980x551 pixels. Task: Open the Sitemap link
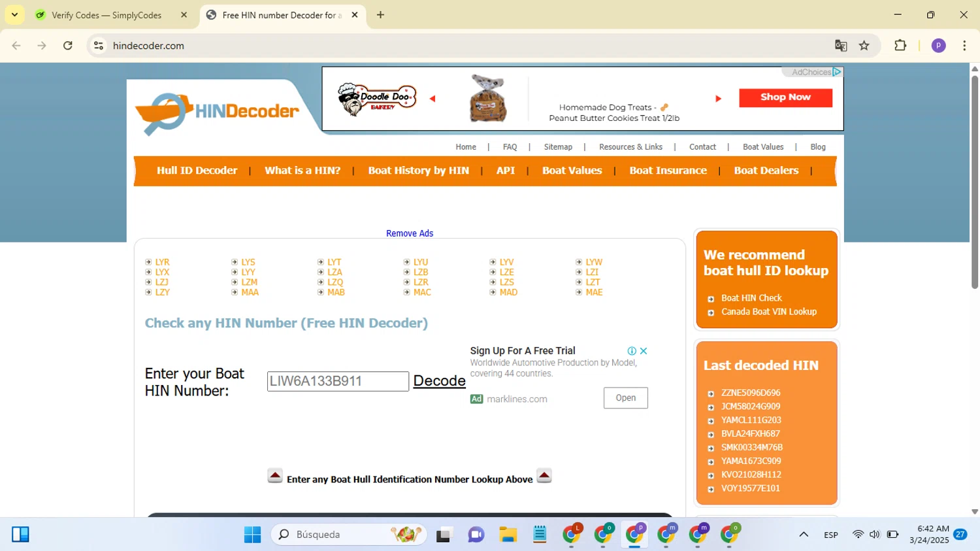(x=558, y=147)
